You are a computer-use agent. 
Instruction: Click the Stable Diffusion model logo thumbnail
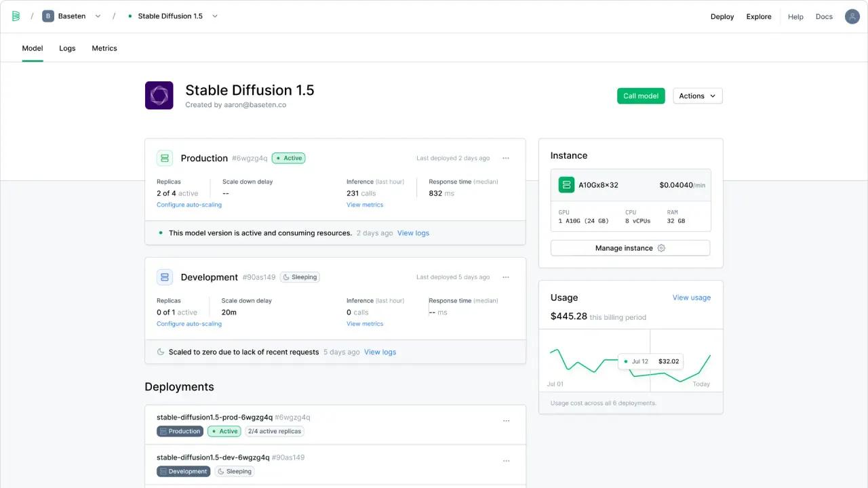[x=159, y=96]
